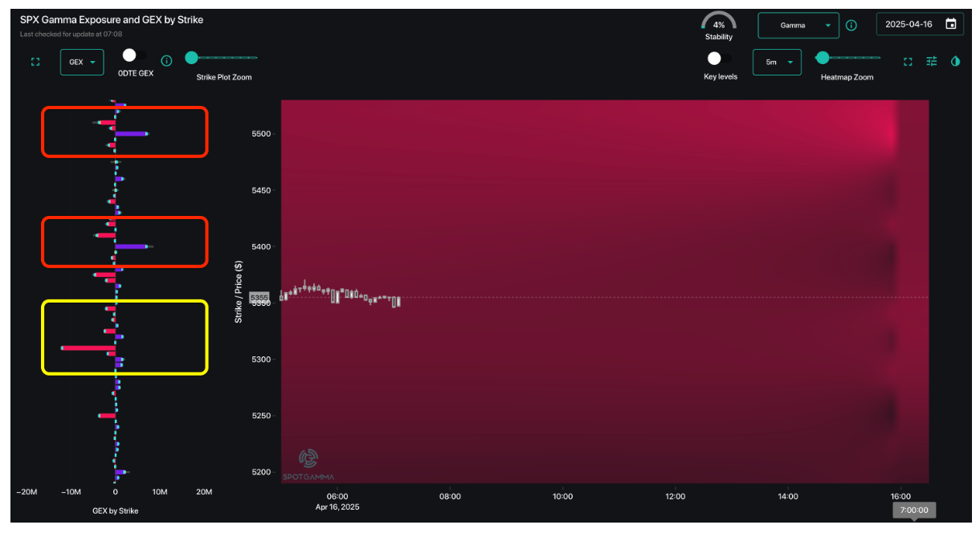
Task: Click the 16:00 time axis label
Action: [901, 497]
